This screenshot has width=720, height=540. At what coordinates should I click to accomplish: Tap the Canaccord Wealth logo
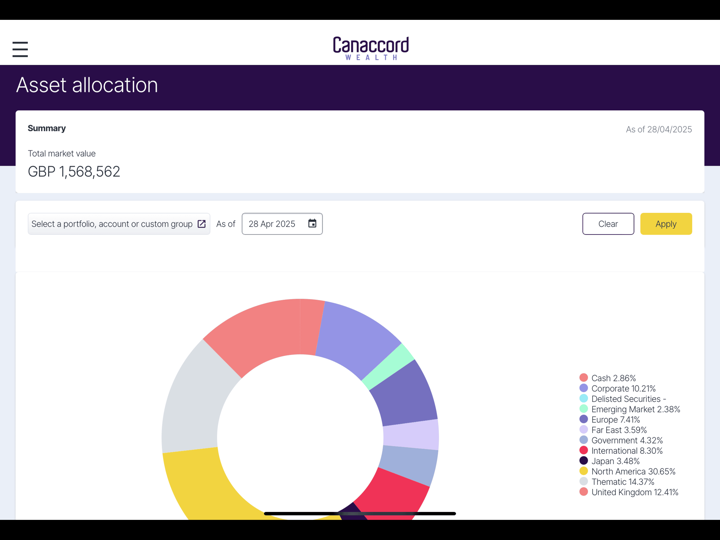[371, 48]
